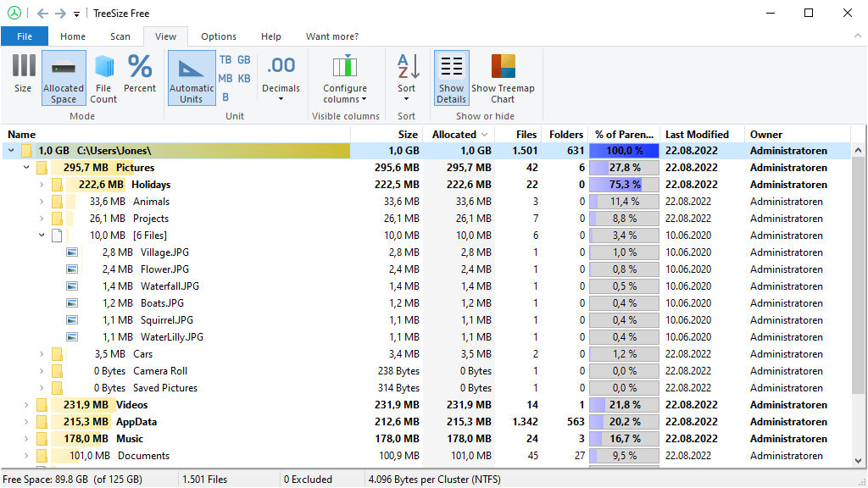
Task: Toggle TB unit display
Action: (x=225, y=59)
